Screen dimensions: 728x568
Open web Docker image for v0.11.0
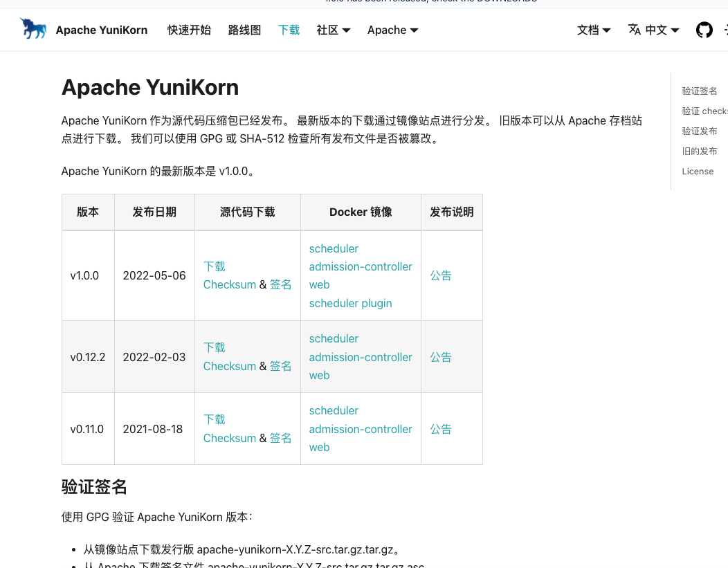[319, 448]
